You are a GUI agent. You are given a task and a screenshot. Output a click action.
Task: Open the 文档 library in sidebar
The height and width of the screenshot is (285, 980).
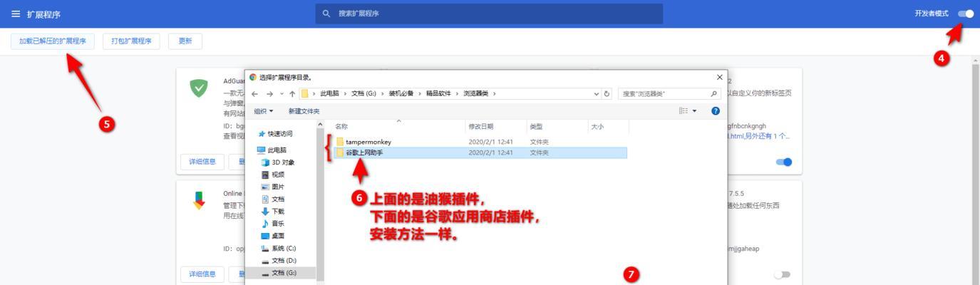tap(272, 199)
